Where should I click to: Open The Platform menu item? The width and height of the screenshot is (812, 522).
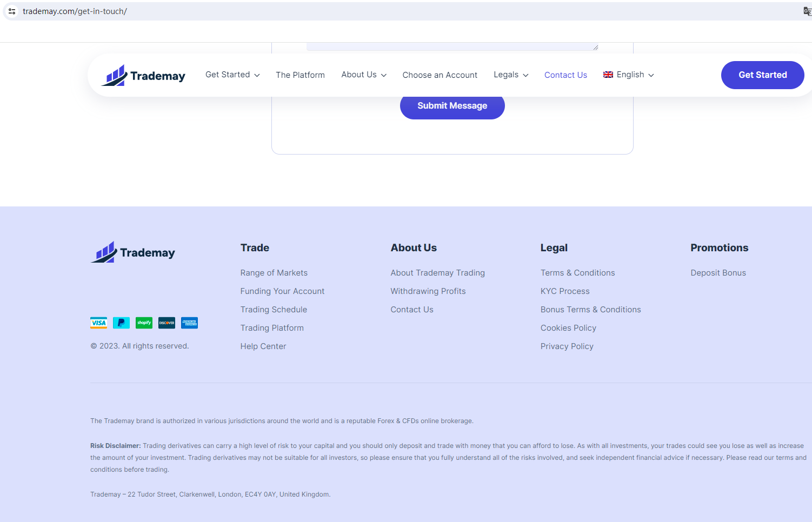[301, 75]
